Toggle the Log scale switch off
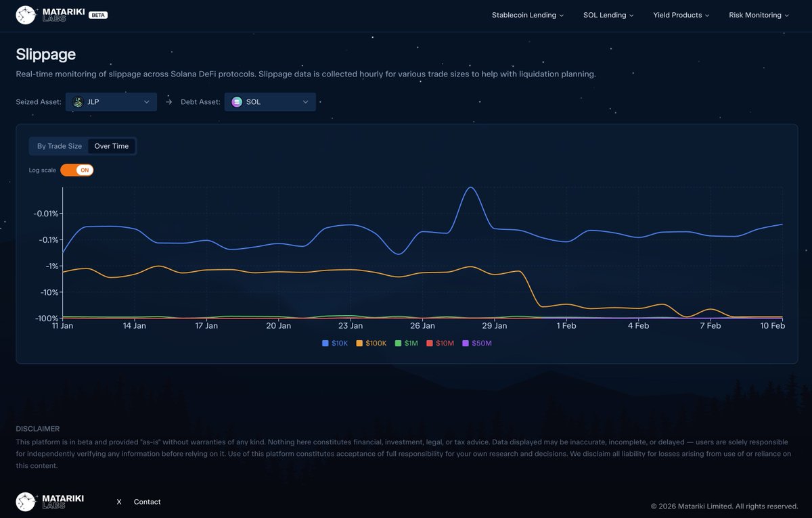The height and width of the screenshot is (518, 812). click(76, 170)
